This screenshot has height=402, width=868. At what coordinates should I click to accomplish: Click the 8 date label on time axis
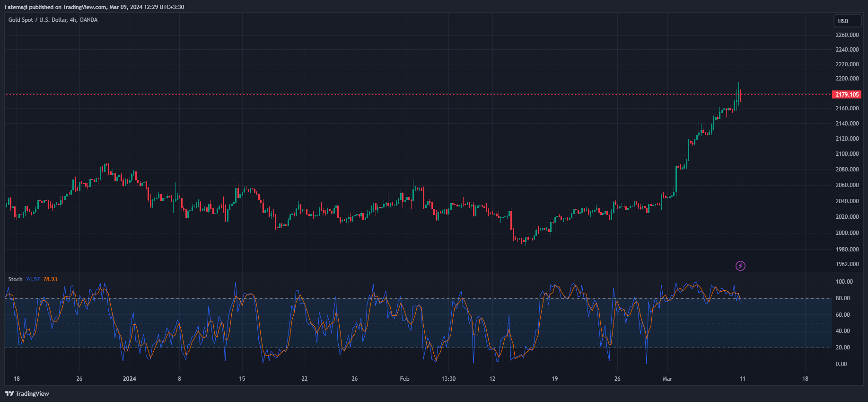click(x=179, y=379)
